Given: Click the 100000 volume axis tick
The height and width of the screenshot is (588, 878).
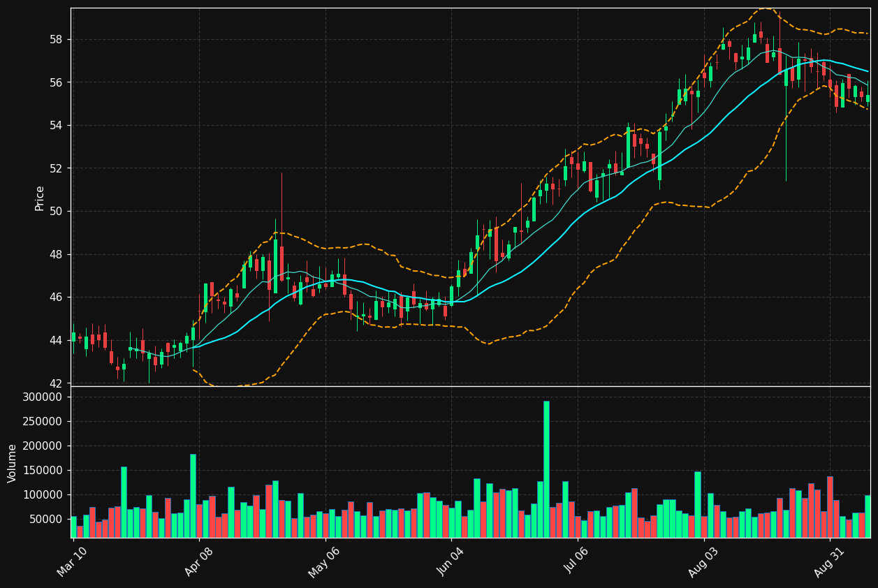Looking at the screenshot, I should pyautogui.click(x=43, y=495).
